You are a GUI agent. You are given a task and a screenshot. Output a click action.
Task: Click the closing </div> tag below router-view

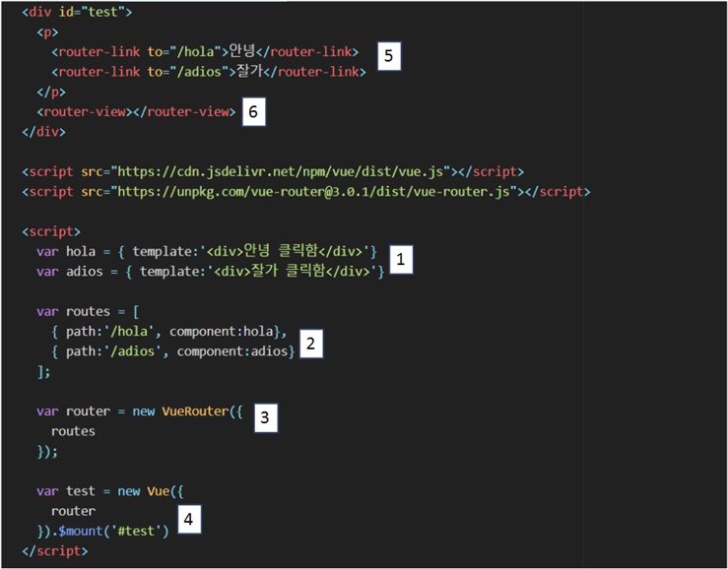pyautogui.click(x=43, y=132)
